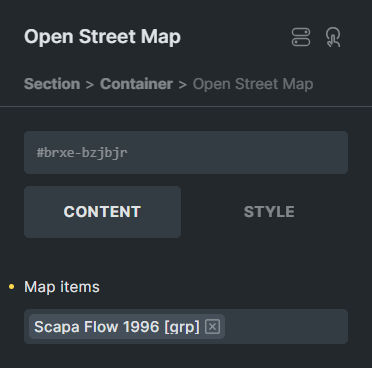Remove the Scapa Flow 1996 [grp] tag
This screenshot has height=368, width=372.
pos(212,327)
